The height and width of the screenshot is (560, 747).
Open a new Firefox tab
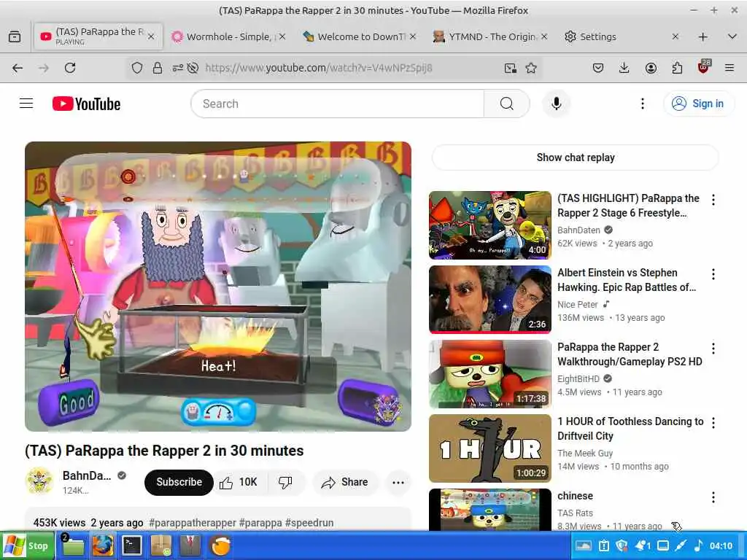pos(703,36)
